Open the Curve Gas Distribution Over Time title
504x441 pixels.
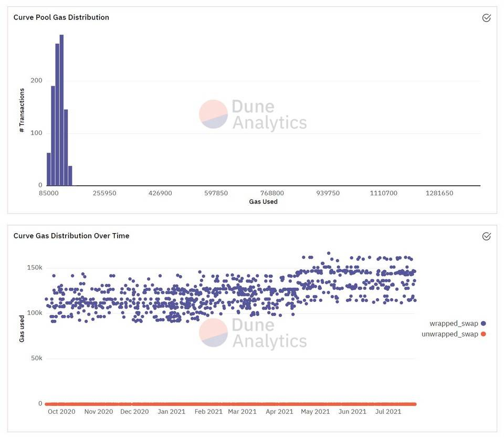[71, 236]
